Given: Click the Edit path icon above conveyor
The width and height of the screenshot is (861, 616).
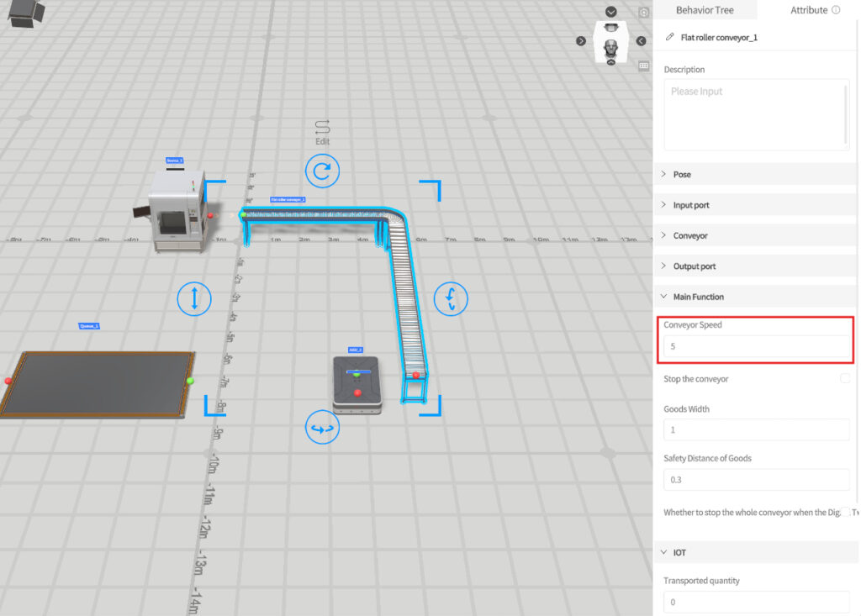Looking at the screenshot, I should (322, 128).
